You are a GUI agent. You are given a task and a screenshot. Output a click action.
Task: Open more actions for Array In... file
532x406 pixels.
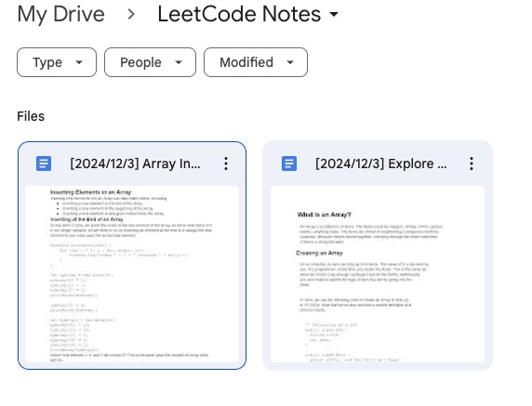(226, 164)
